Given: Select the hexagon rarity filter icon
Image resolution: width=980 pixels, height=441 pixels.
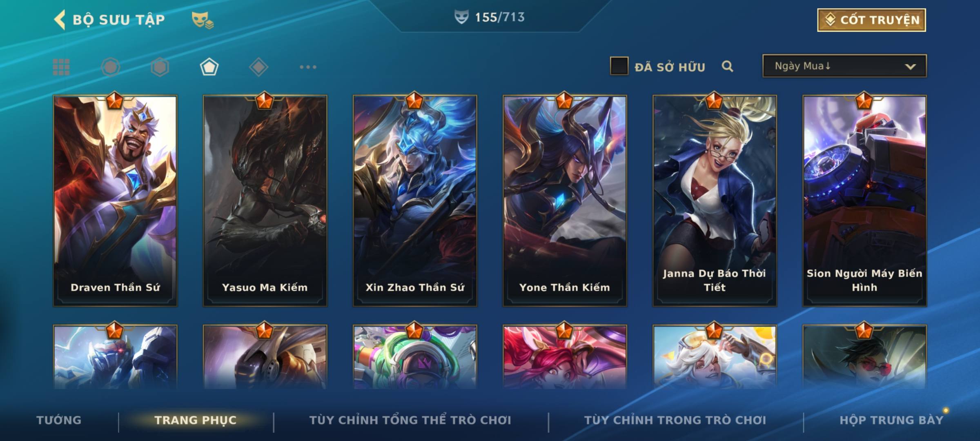Looking at the screenshot, I should pos(160,67).
